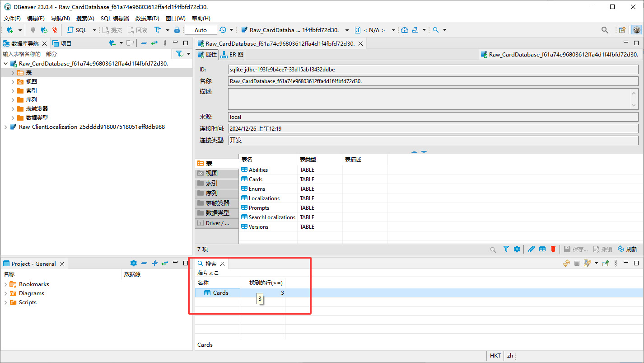Expand the Scripts folder
644x363 pixels.
coord(5,302)
